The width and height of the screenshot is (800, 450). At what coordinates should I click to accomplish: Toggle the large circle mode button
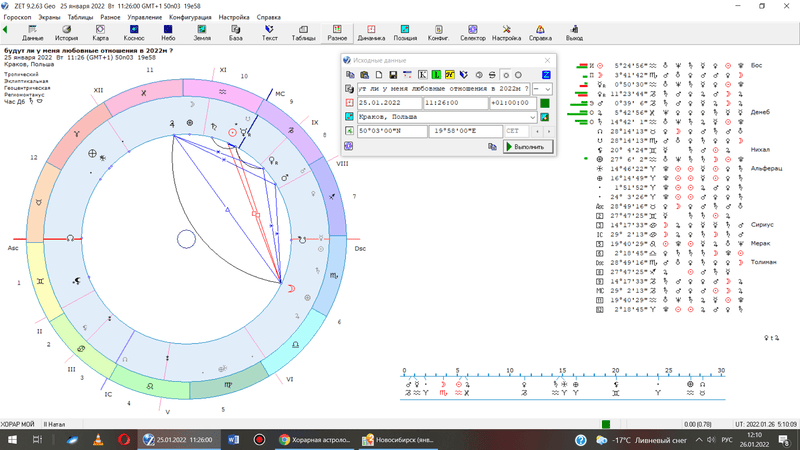pyautogui.click(x=518, y=74)
